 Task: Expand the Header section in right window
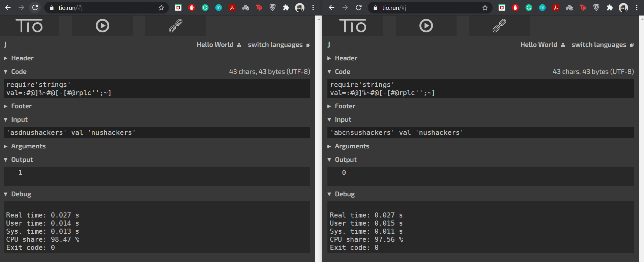[x=342, y=58]
